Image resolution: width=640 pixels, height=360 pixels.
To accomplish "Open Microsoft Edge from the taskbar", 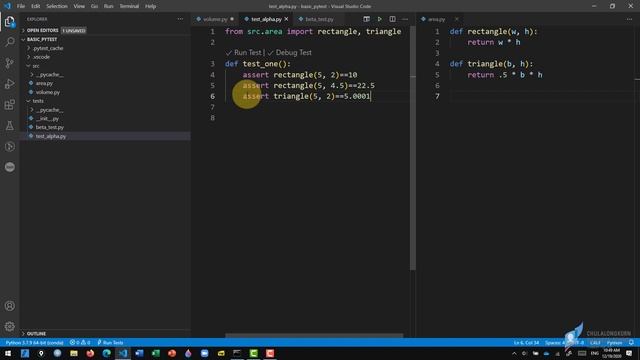I will click(107, 353).
